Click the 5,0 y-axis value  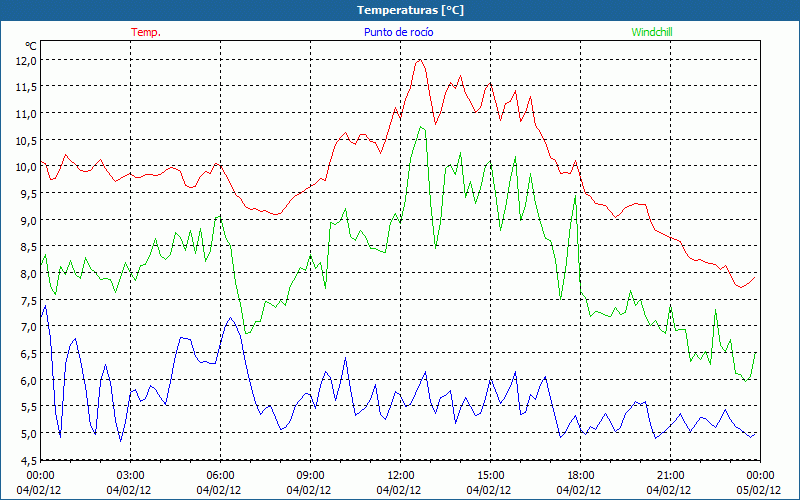pos(29,434)
